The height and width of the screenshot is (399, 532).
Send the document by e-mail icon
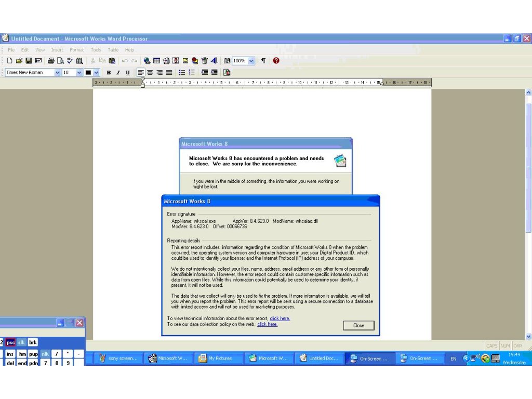coord(38,61)
